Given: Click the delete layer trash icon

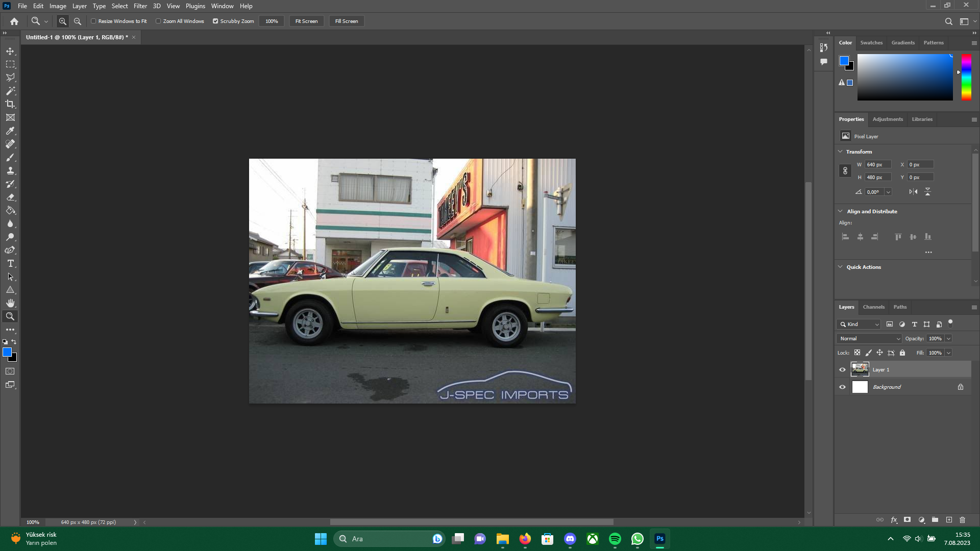Looking at the screenshot, I should [962, 520].
